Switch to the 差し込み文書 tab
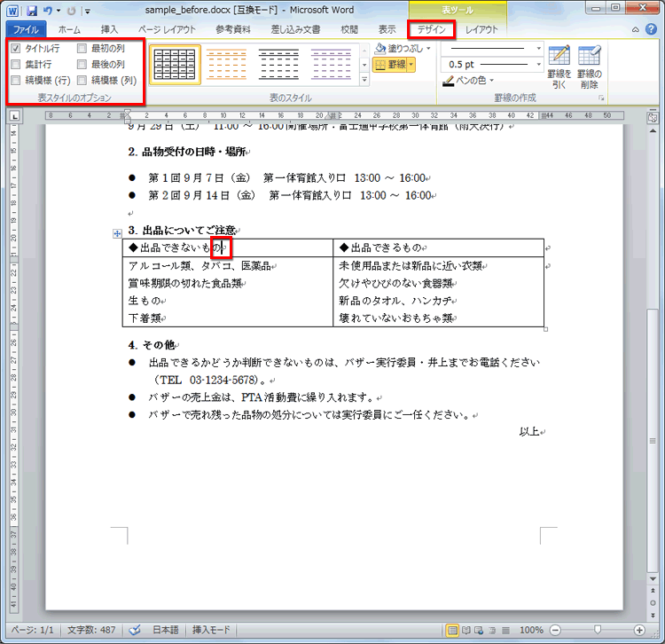Viewport: 665px width, 644px height. pyautogui.click(x=295, y=29)
